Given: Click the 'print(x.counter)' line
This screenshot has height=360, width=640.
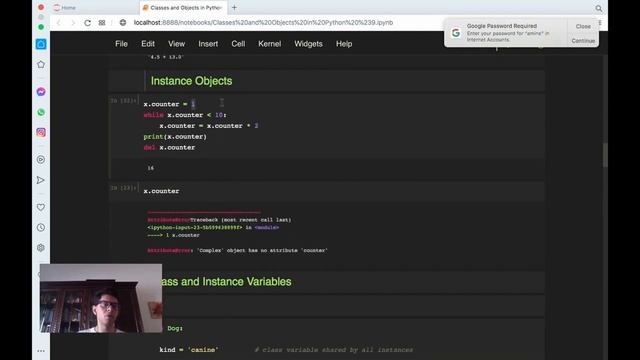Looking at the screenshot, I should [175, 137].
